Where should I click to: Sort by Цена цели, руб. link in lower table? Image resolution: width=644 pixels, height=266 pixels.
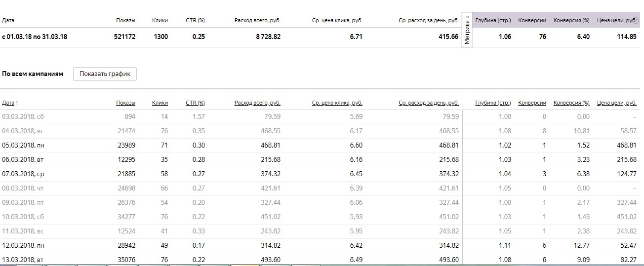click(x=616, y=103)
